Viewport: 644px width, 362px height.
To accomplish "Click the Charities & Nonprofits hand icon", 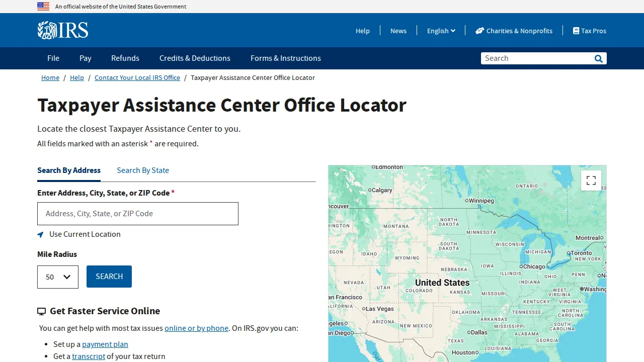I will point(480,31).
